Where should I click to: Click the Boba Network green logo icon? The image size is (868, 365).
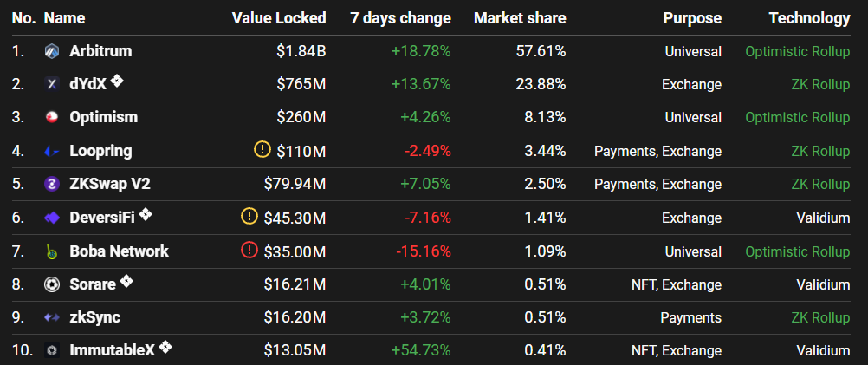[52, 251]
